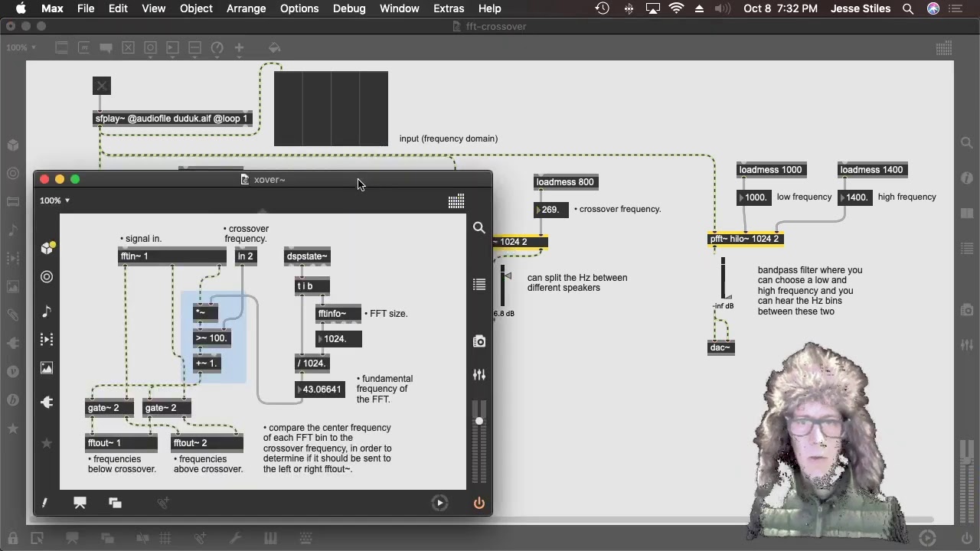Viewport: 980px width, 551px height.
Task: Select the dac~ object
Action: (x=721, y=347)
